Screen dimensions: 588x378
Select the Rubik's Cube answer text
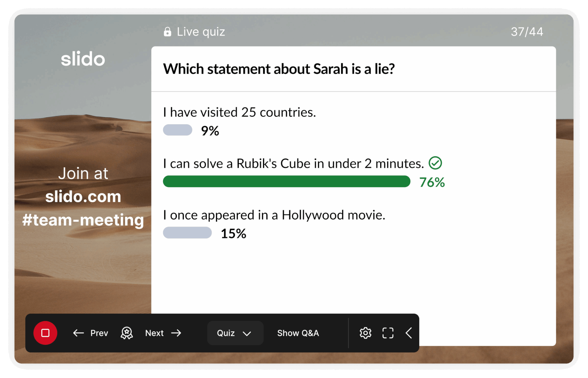tap(293, 163)
